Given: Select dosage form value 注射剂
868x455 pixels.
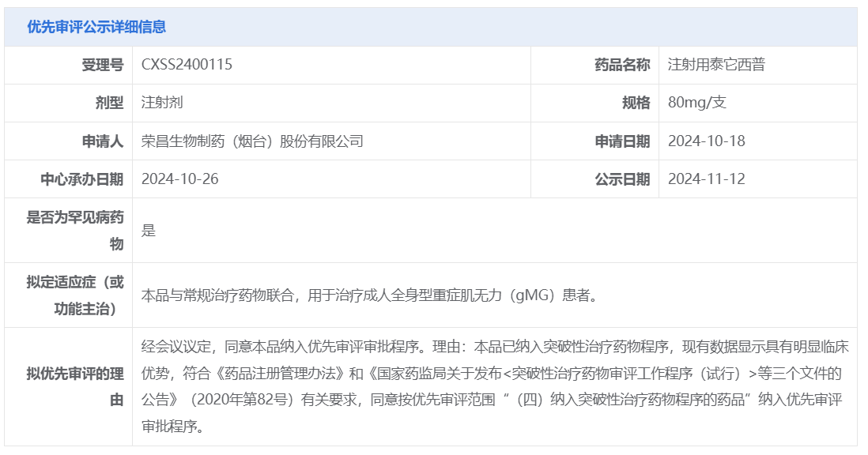Looking at the screenshot, I should pos(161,102).
